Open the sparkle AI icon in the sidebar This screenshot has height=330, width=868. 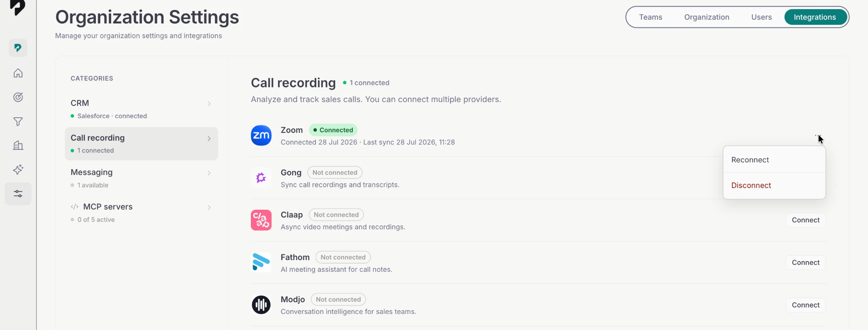pyautogui.click(x=18, y=169)
